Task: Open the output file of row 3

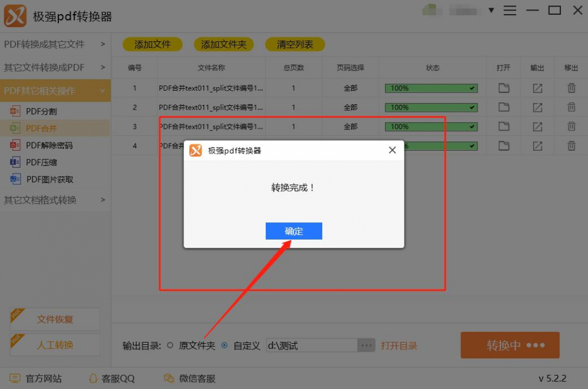Action: [504, 127]
